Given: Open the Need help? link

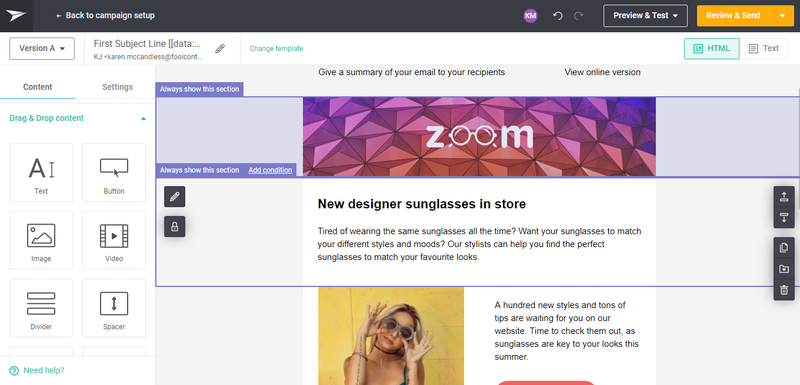Looking at the screenshot, I should (37, 371).
